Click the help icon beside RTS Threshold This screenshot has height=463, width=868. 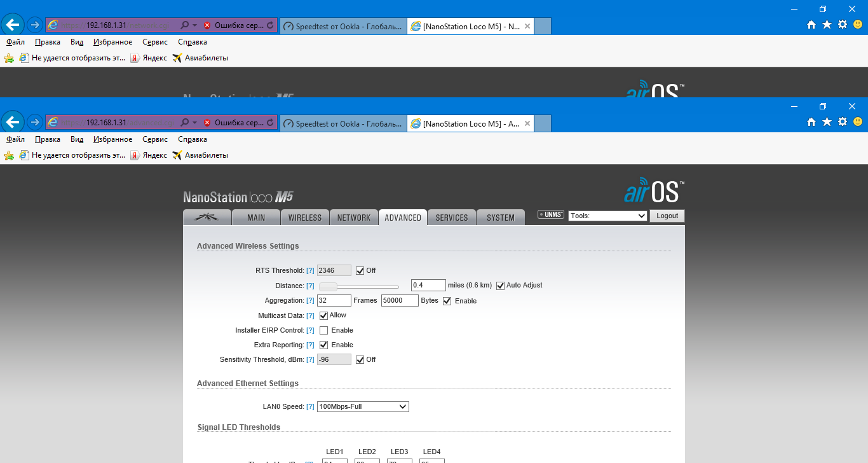coord(310,271)
